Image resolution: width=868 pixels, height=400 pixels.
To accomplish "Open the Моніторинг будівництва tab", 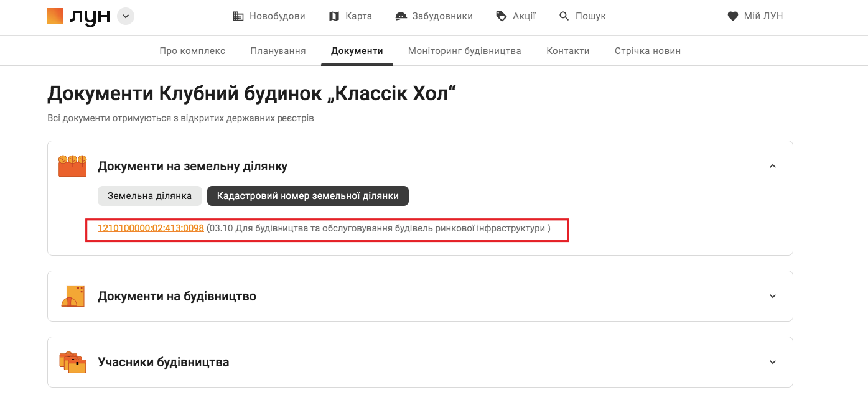I will coord(464,50).
